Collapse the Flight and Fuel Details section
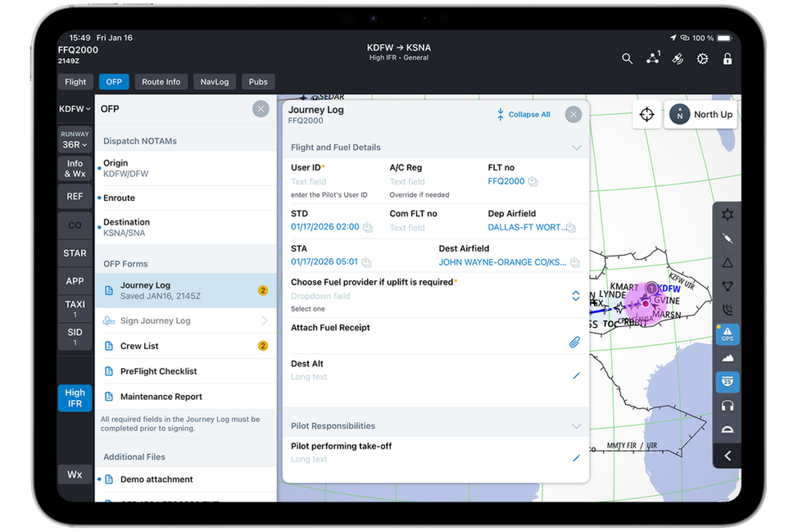This screenshot has width=798, height=532. (x=576, y=147)
